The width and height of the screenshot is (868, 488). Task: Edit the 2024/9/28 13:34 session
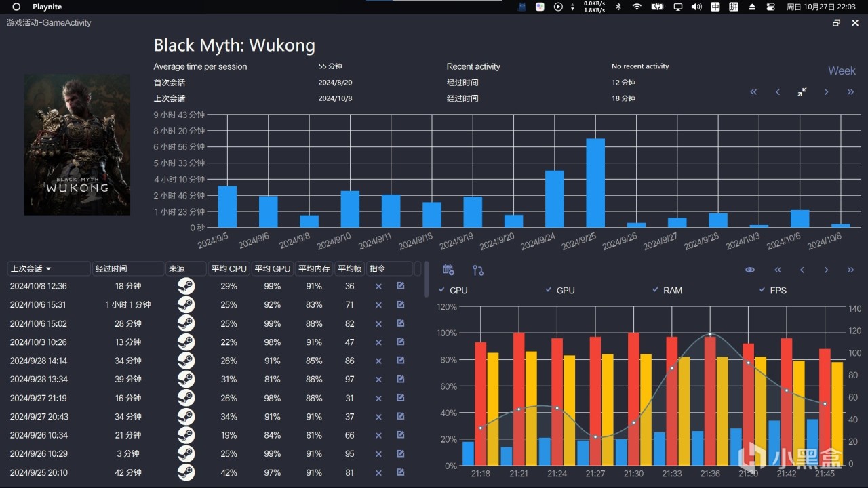click(401, 380)
